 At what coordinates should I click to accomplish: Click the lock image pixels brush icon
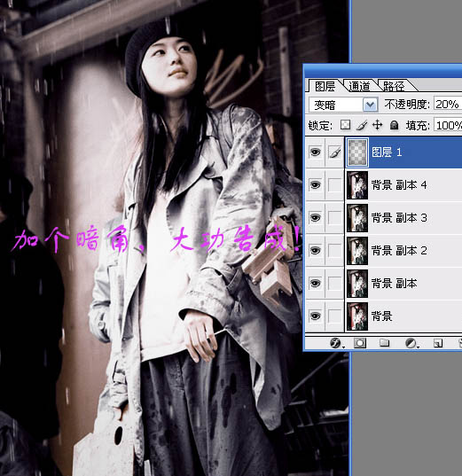361,125
